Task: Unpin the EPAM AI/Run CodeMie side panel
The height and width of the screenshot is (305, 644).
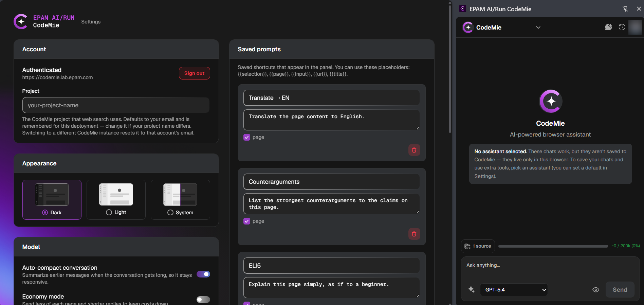Action: click(625, 9)
